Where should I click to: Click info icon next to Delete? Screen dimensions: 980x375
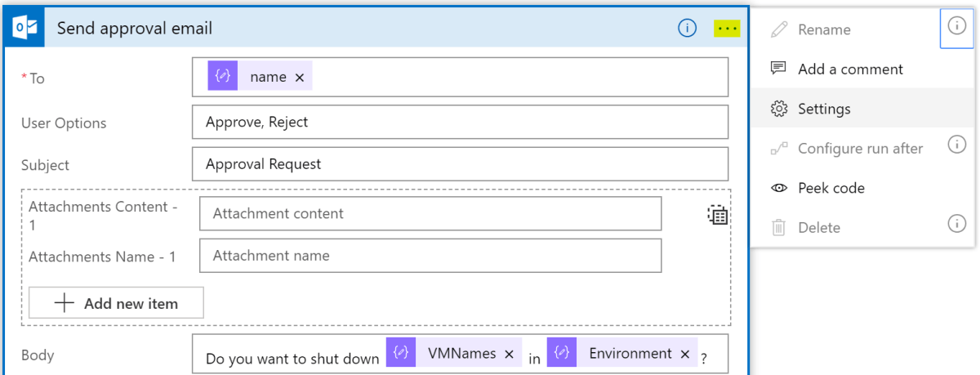tap(956, 223)
